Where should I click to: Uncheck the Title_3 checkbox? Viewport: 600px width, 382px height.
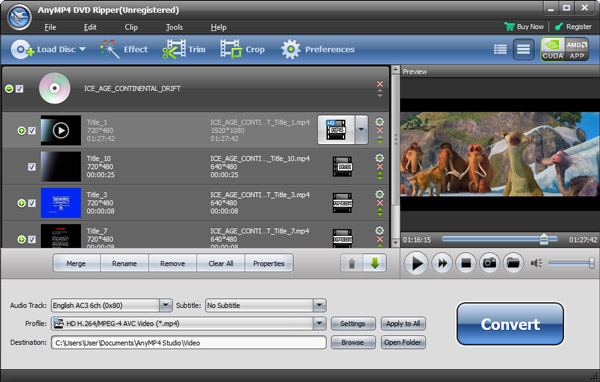coord(32,203)
